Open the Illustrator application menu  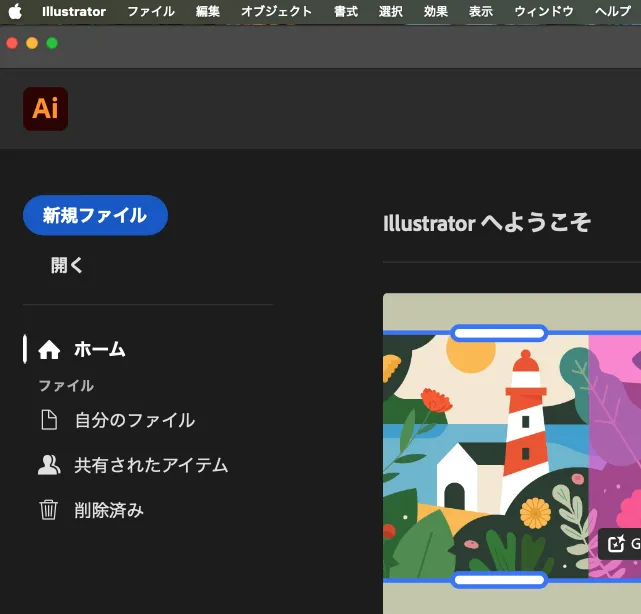(x=74, y=11)
